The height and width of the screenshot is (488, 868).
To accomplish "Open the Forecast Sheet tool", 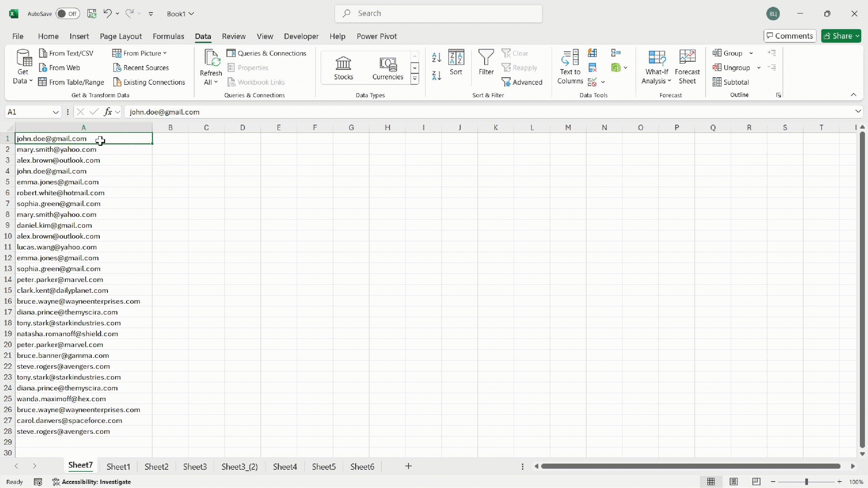I will pos(687,66).
